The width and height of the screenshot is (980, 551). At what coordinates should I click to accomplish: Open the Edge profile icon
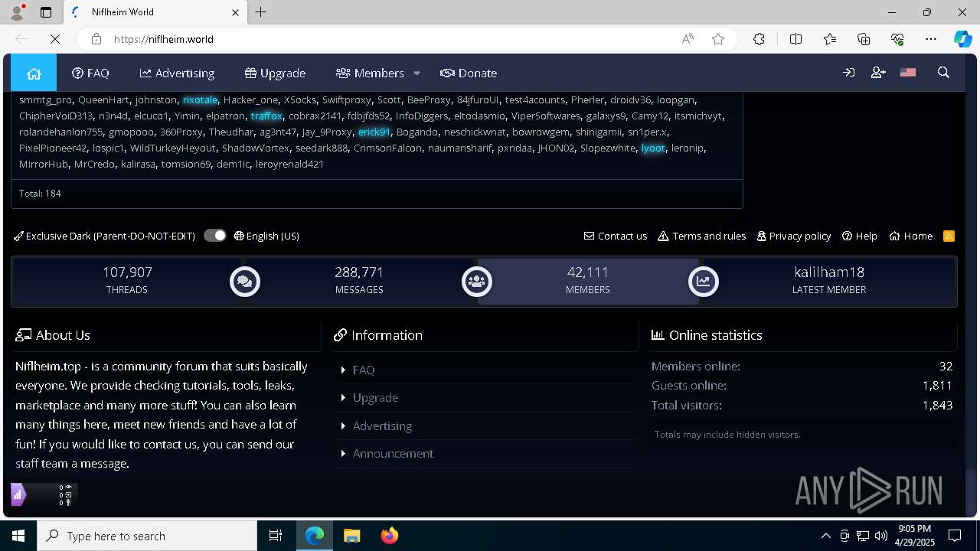pyautogui.click(x=16, y=12)
